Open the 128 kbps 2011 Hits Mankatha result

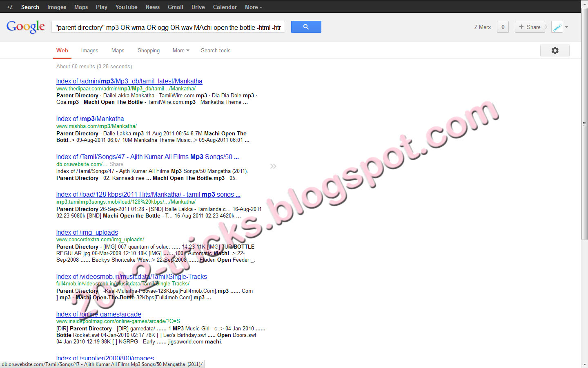(x=148, y=194)
